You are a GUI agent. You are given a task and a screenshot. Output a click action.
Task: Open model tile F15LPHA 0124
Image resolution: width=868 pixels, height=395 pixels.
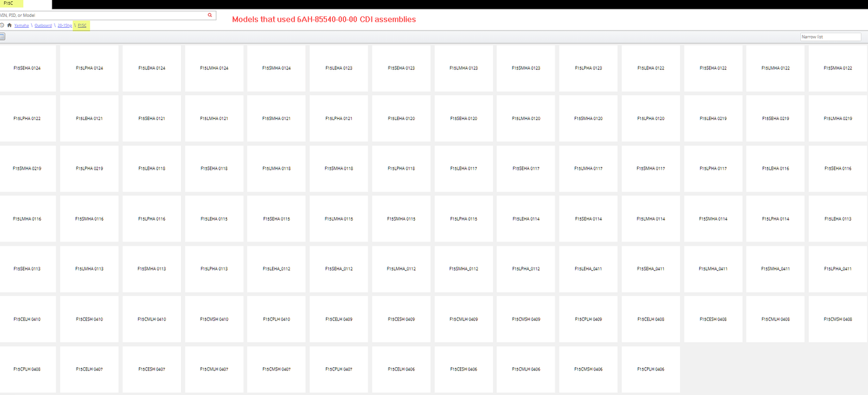pos(90,68)
